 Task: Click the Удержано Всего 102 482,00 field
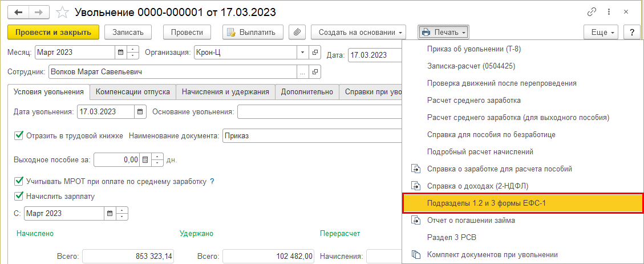(x=269, y=257)
